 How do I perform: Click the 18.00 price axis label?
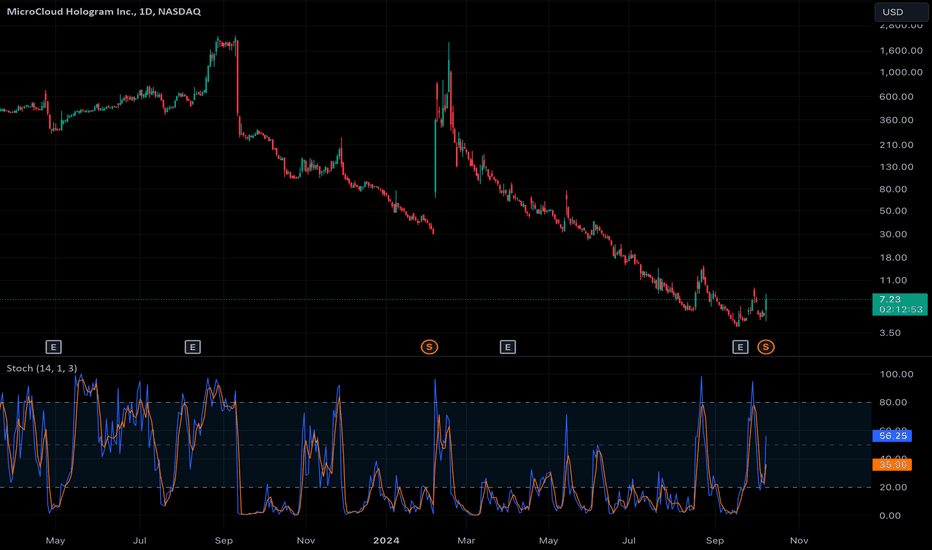[893, 257]
